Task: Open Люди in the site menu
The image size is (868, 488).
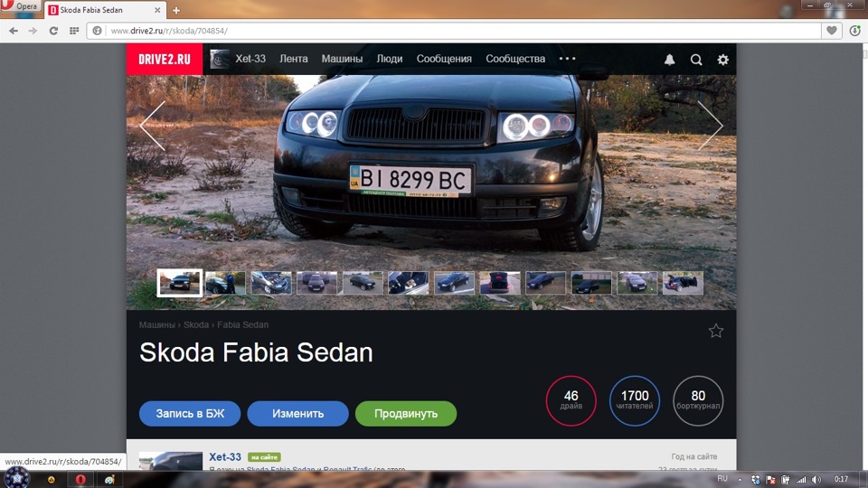Action: click(390, 59)
